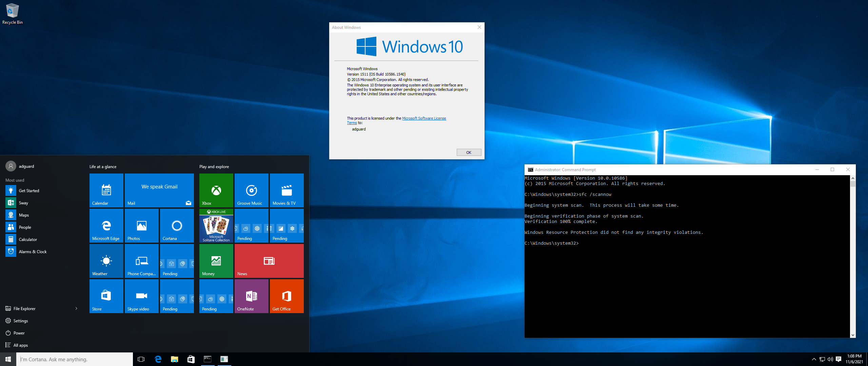Open File Explorer from the taskbar
Image resolution: width=868 pixels, height=366 pixels.
(175, 359)
